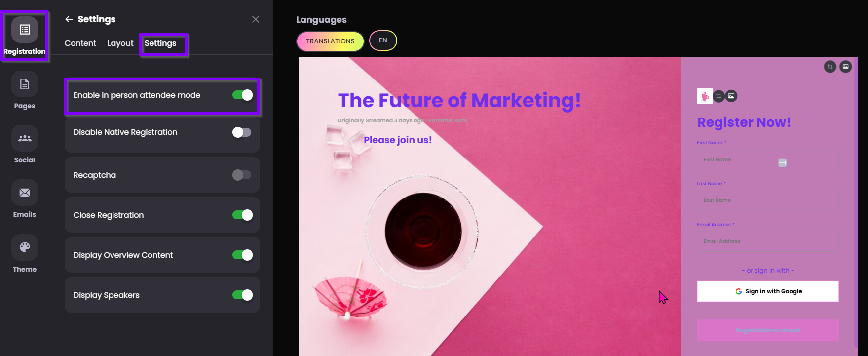The width and height of the screenshot is (868, 356).
Task: Toggle Disable Native Registration switch
Action: tap(242, 132)
